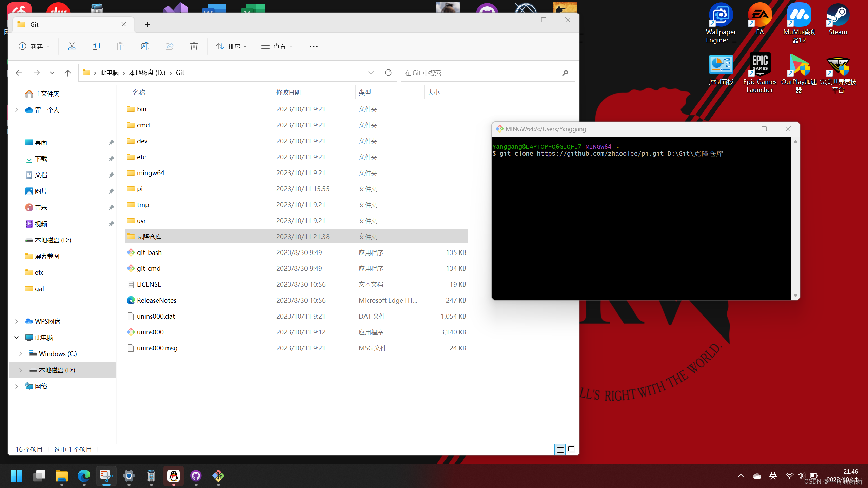This screenshot has height=488, width=868.
Task: Unpin 桌面 from quick access
Action: pyautogui.click(x=111, y=142)
